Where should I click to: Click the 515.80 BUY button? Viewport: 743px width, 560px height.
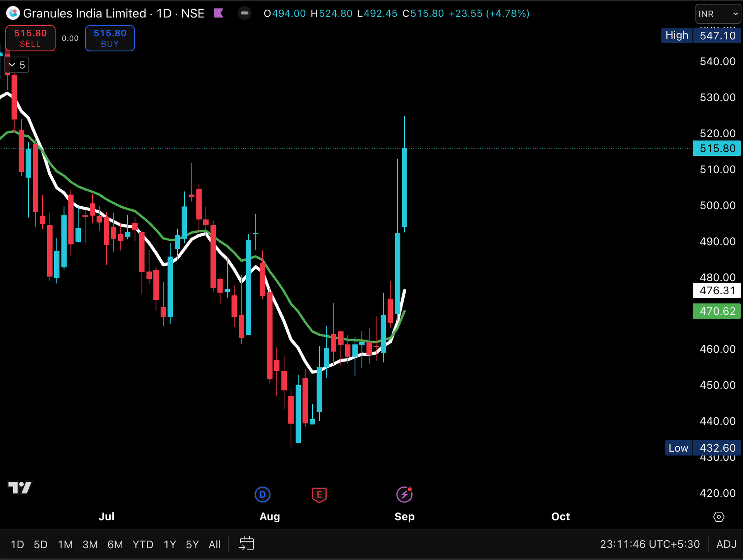(x=110, y=38)
